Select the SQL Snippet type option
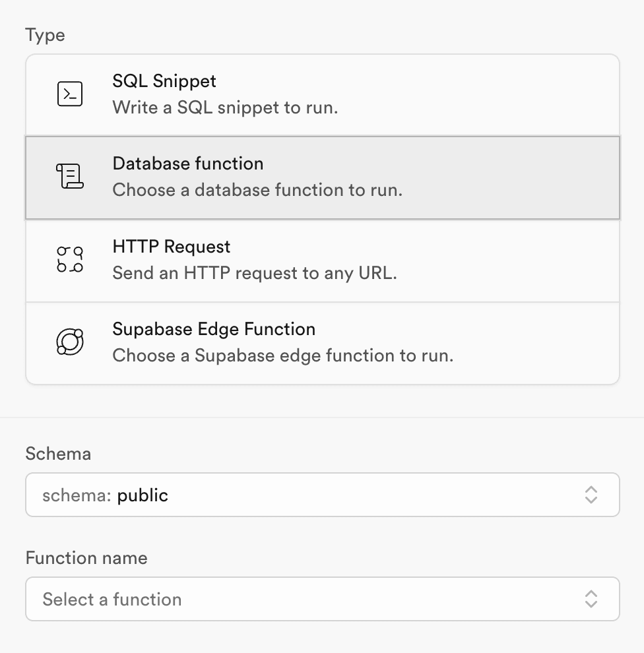 323,95
